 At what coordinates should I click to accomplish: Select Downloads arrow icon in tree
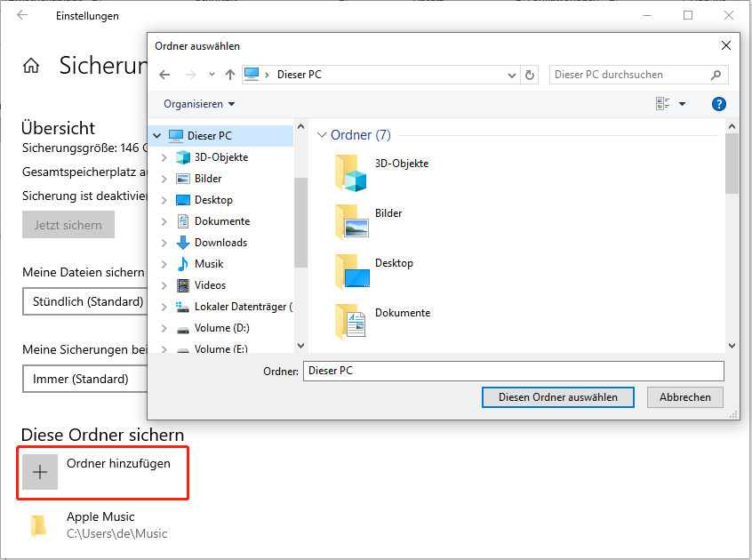(x=183, y=243)
